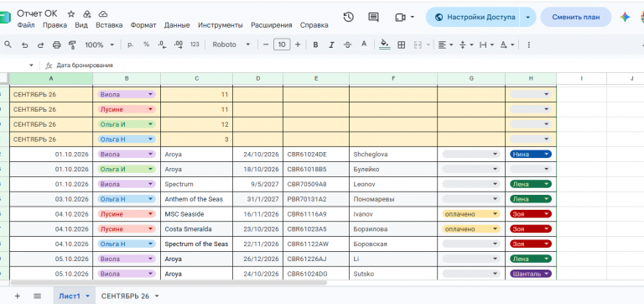Click the move to folder icon

click(87, 14)
